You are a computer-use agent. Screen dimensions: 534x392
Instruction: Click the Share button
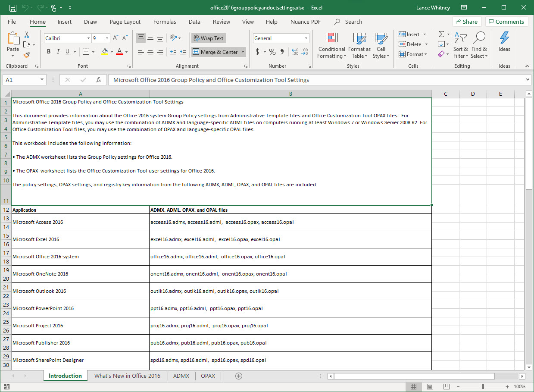tap(467, 21)
